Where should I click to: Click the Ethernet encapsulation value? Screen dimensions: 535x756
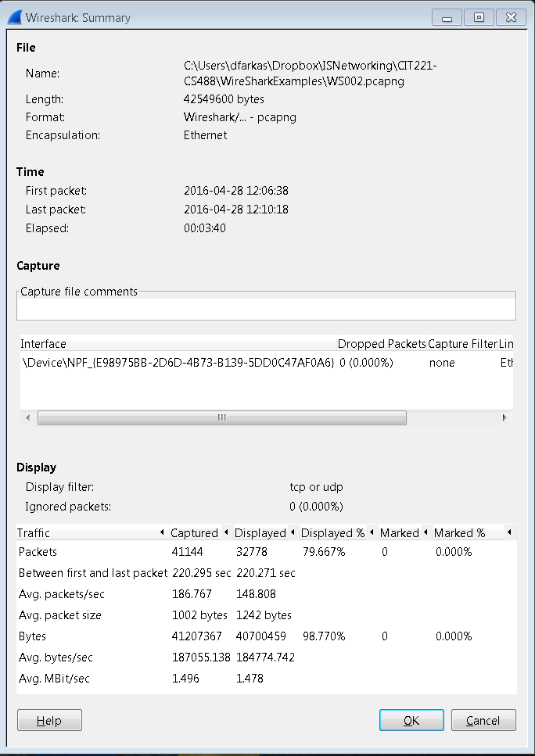205,135
